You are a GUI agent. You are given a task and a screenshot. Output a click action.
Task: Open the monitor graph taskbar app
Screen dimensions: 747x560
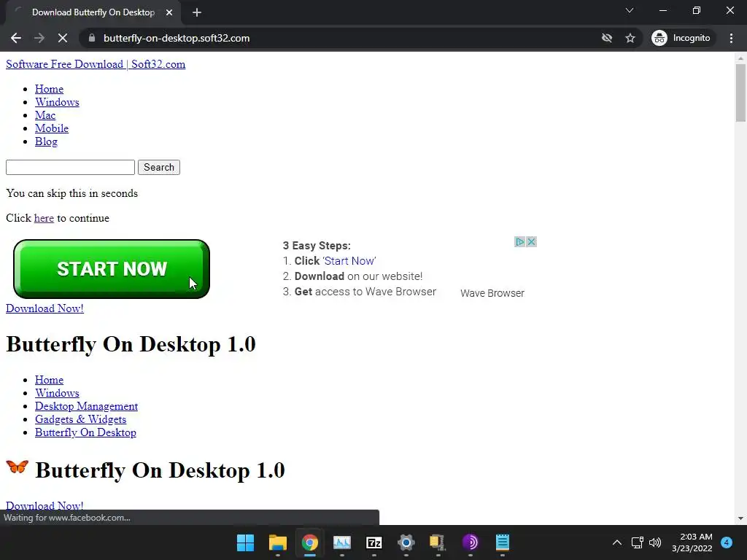coord(342,542)
